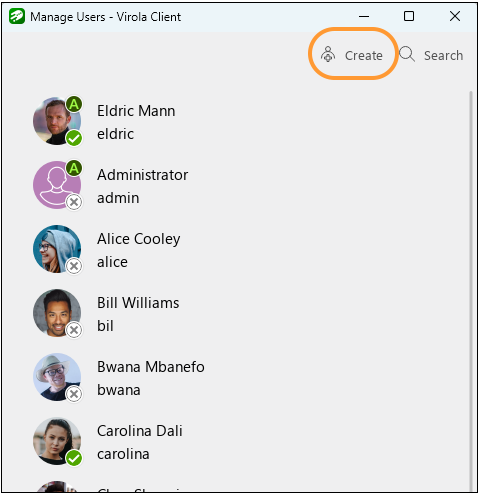Click green check status on Eldric Mann
480x495 pixels.
click(74, 138)
